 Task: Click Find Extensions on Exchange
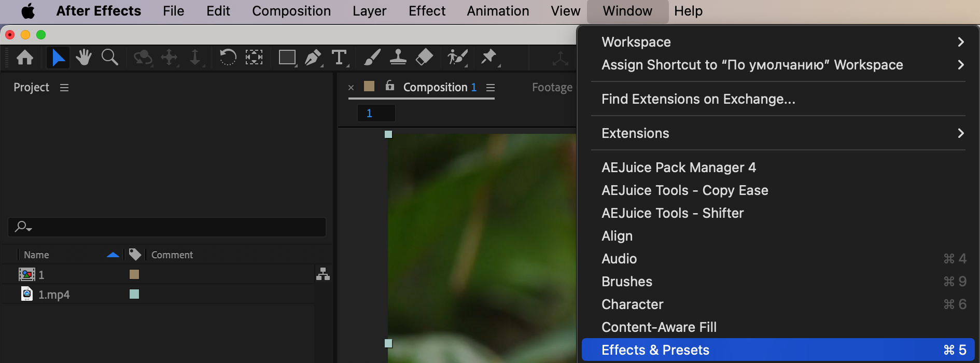[698, 99]
